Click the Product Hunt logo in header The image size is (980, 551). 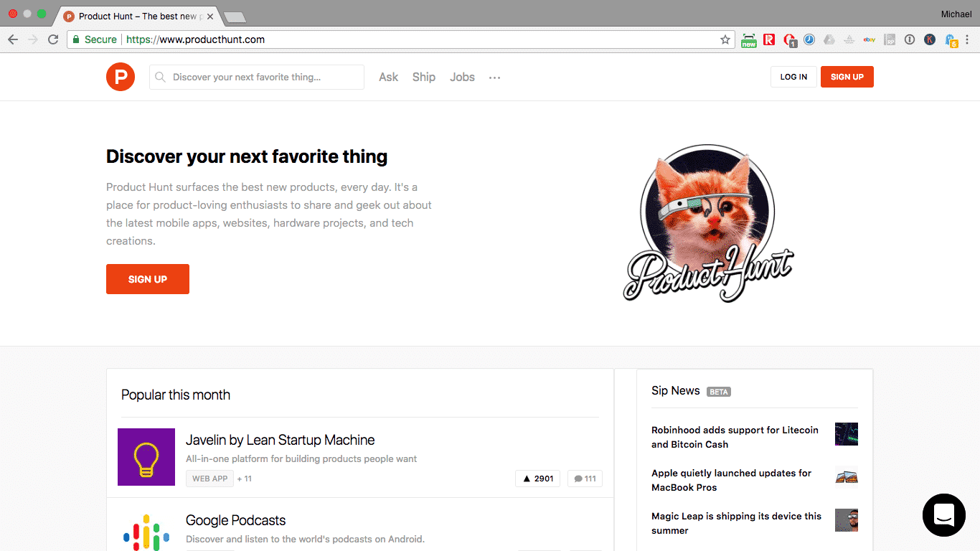pos(121,77)
